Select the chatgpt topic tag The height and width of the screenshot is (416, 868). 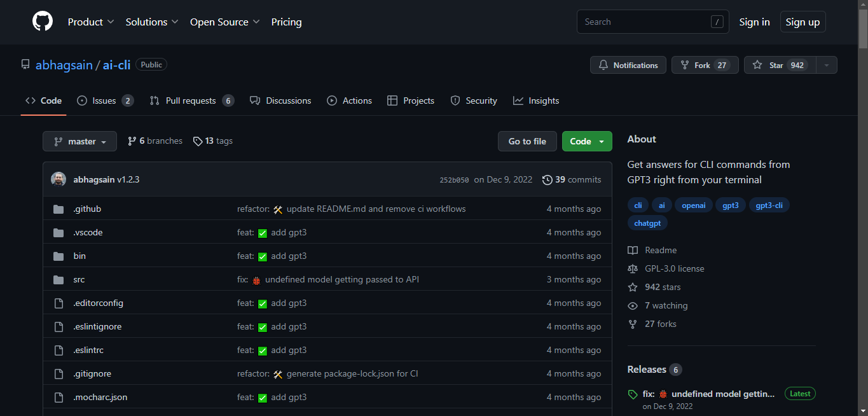[x=647, y=223]
